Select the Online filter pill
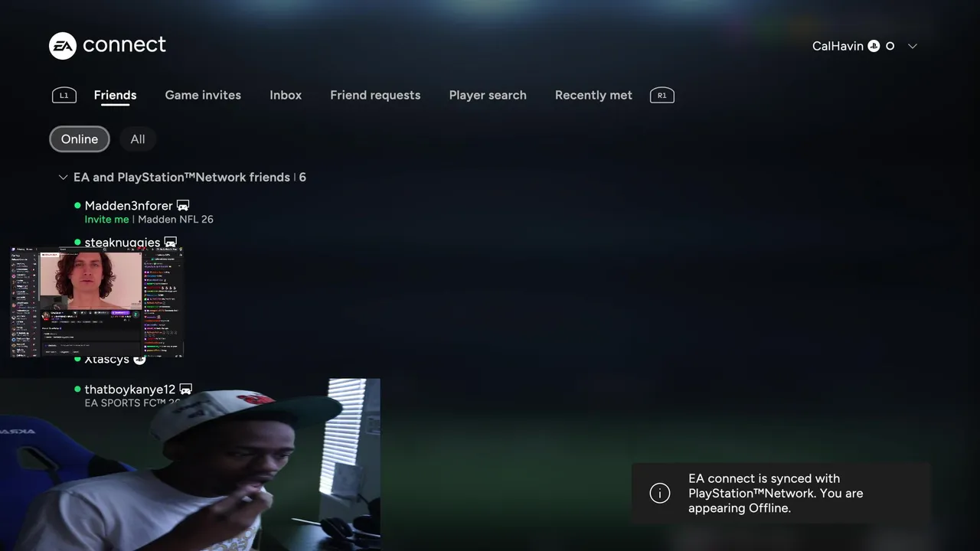 click(x=80, y=139)
